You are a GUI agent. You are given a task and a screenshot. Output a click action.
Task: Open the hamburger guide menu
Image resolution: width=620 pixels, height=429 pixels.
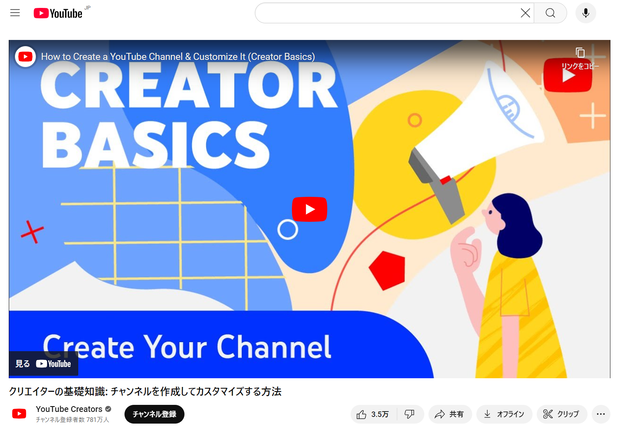15,13
